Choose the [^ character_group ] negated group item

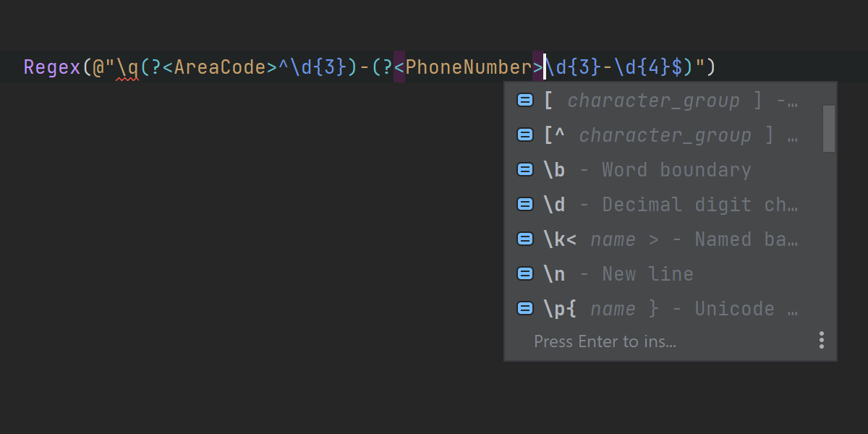(669, 135)
